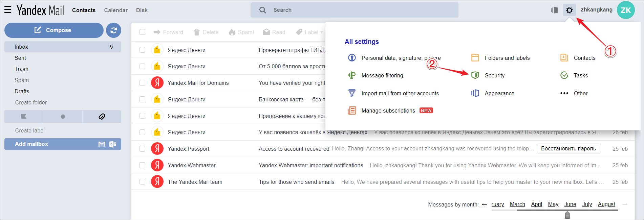
Task: Open the zhkangkang account menu
Action: tap(596, 10)
